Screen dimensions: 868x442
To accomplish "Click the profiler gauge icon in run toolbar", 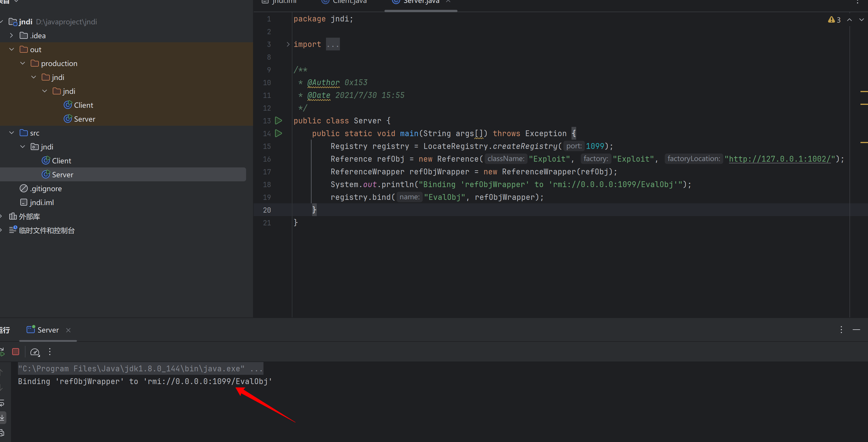I will pyautogui.click(x=35, y=352).
